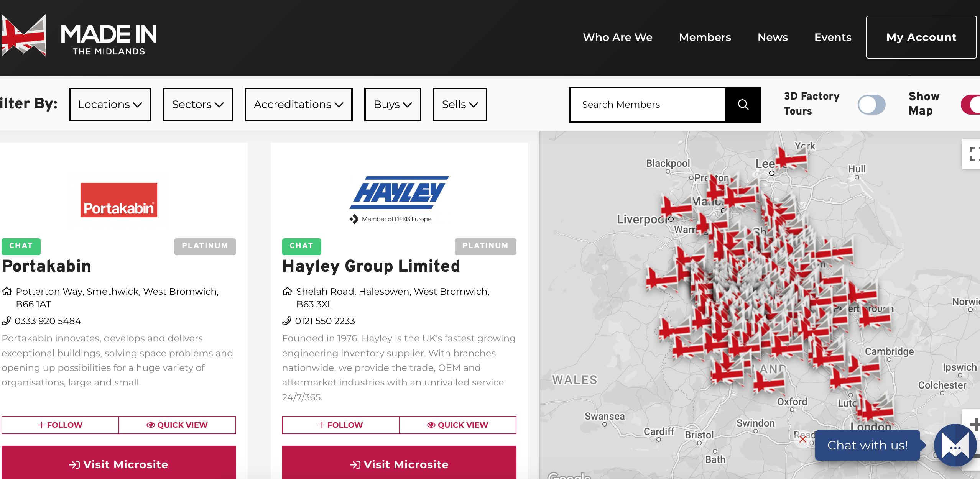
Task: Open the Hayley Group Limited title
Action: [x=371, y=266]
